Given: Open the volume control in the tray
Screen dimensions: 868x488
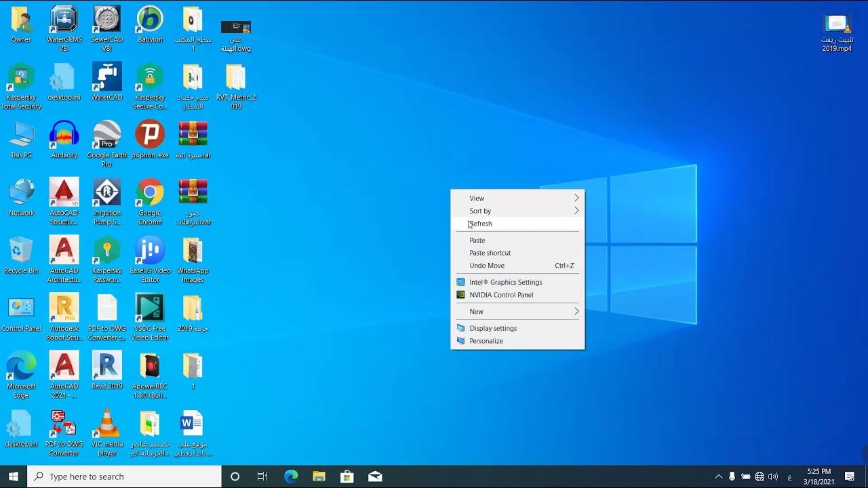Looking at the screenshot, I should pyautogui.click(x=773, y=476).
